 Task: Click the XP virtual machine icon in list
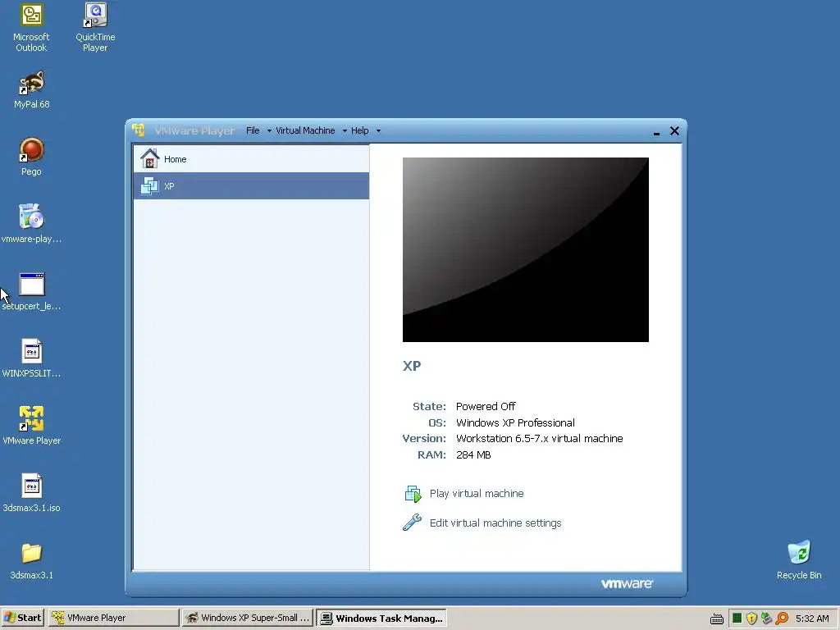point(149,186)
